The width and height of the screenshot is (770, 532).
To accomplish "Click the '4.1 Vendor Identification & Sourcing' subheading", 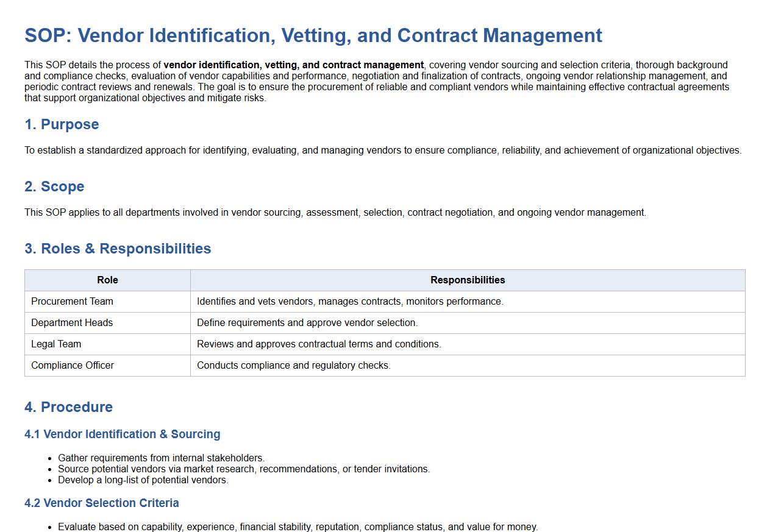I will coord(122,434).
